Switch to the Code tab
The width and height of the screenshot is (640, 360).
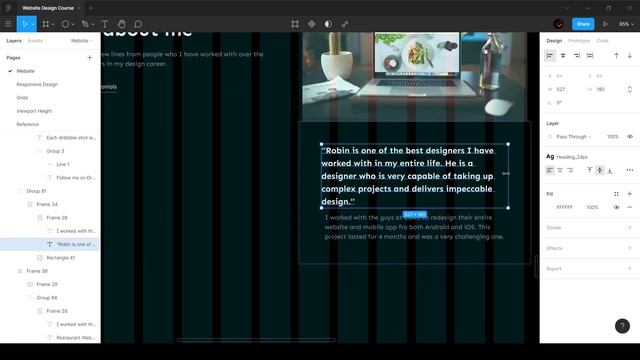point(602,41)
